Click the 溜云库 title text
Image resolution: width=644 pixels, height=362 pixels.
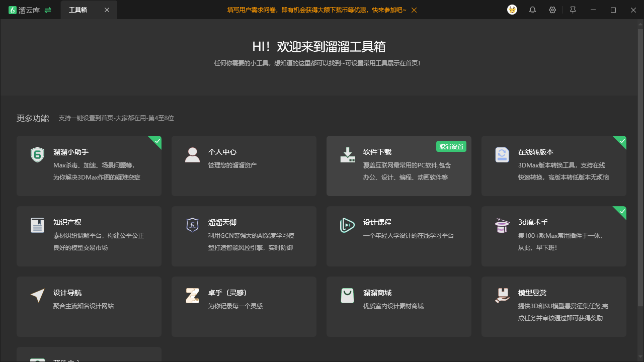point(29,10)
